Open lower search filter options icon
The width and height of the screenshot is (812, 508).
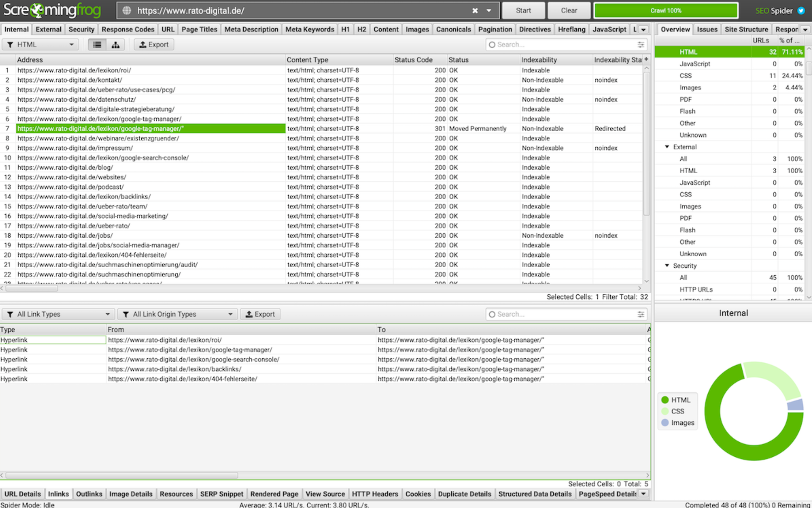click(x=641, y=314)
